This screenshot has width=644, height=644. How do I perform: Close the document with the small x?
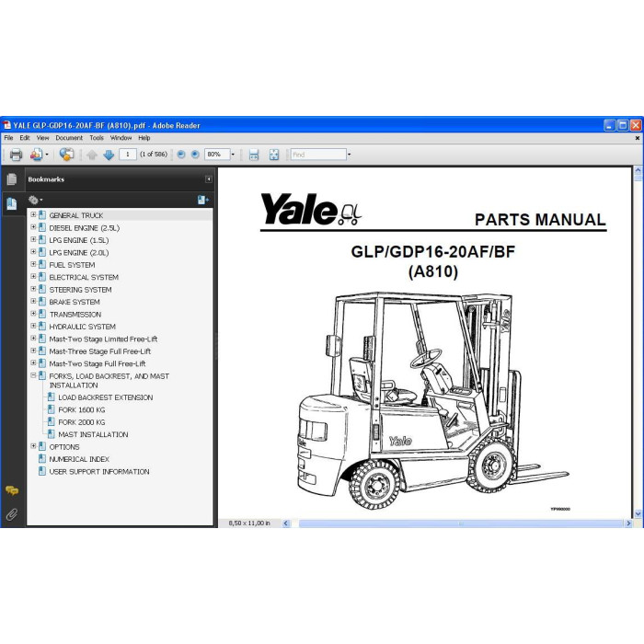point(637,138)
